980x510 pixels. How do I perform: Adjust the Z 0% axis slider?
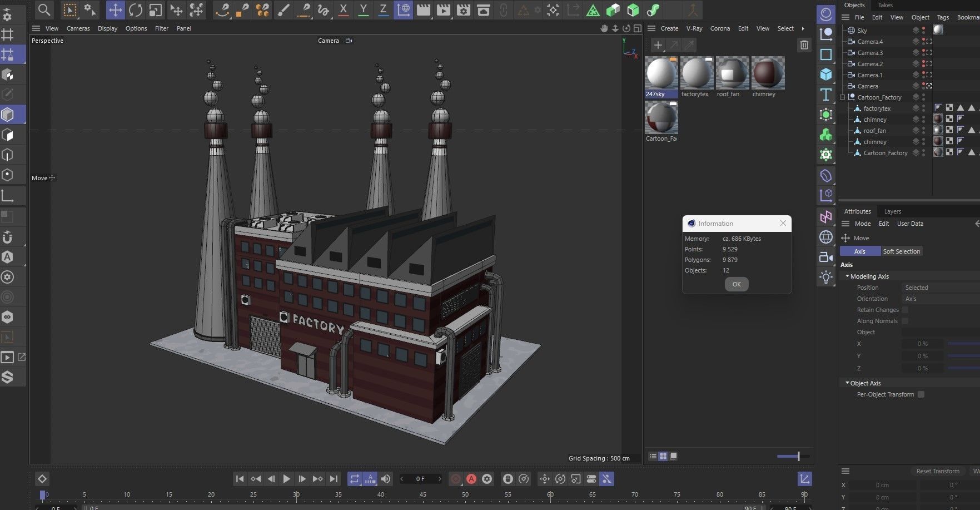963,368
